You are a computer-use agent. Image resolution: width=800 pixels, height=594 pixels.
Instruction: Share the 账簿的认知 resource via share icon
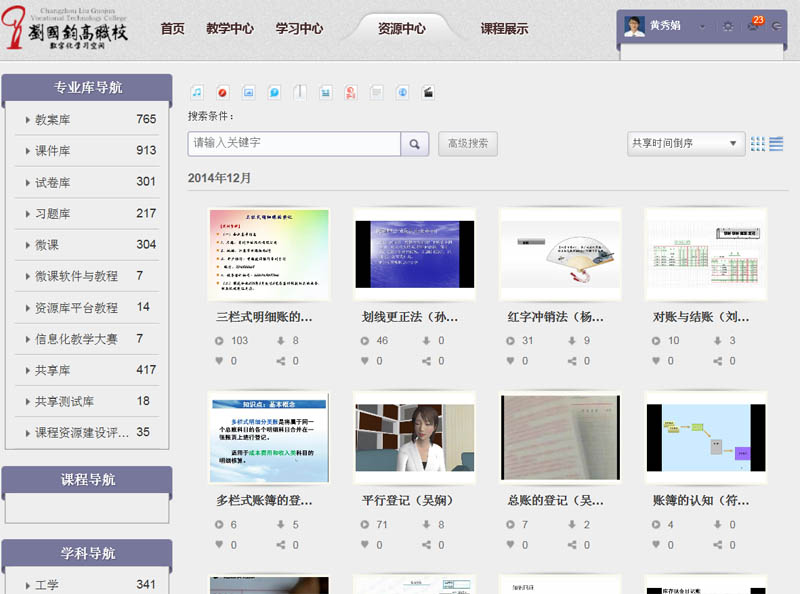click(717, 545)
